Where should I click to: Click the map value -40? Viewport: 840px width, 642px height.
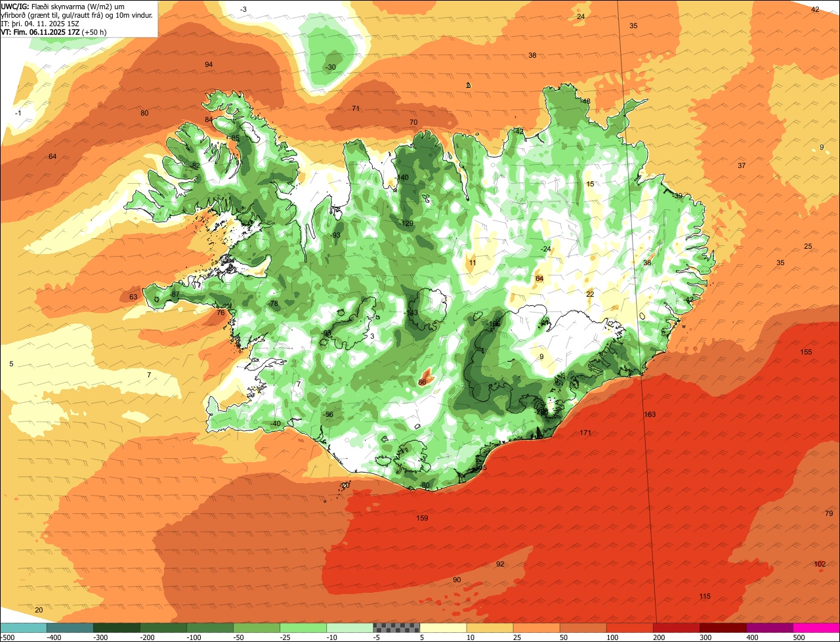[275, 423]
